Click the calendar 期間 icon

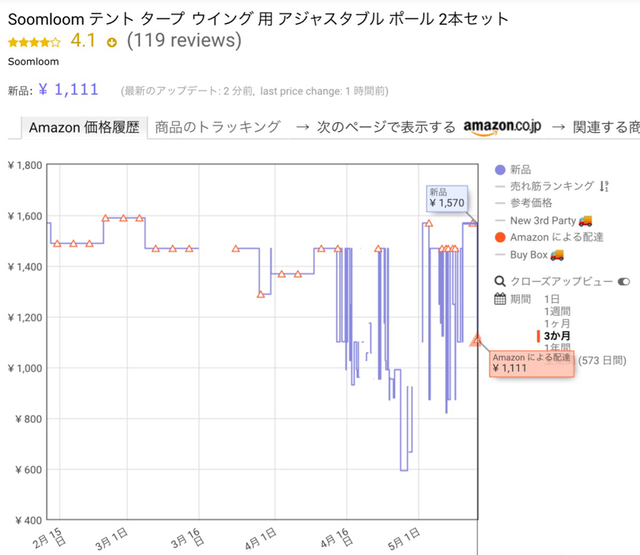click(x=500, y=299)
